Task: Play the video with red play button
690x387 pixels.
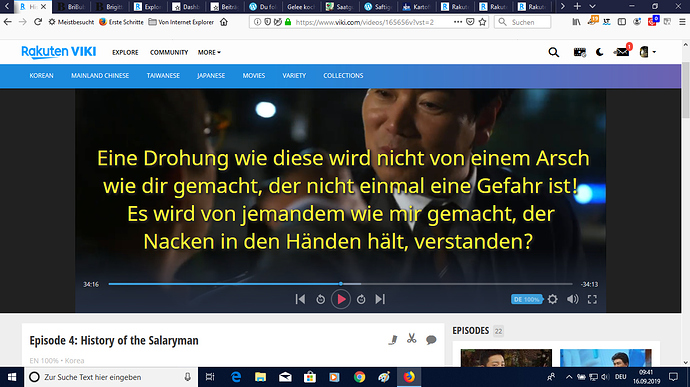Action: tap(341, 299)
